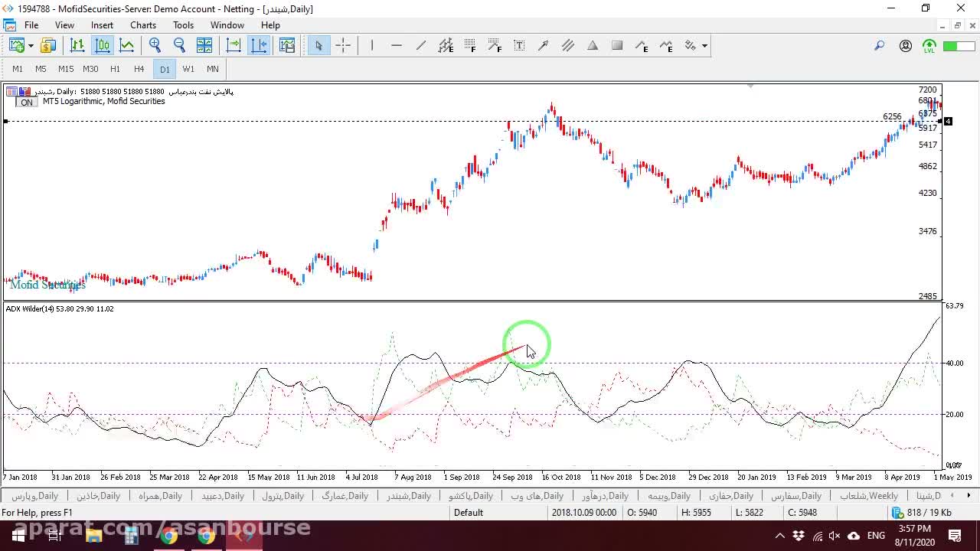The image size is (980, 551).
Task: Click the 818 / 19 Kb status entry
Action: (923, 513)
